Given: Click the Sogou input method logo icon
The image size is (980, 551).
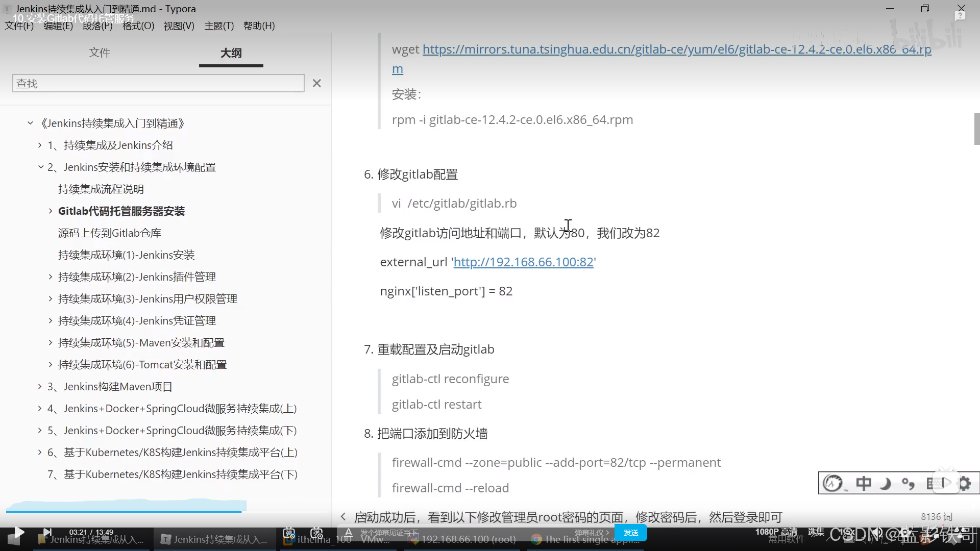Looking at the screenshot, I should pos(832,483).
